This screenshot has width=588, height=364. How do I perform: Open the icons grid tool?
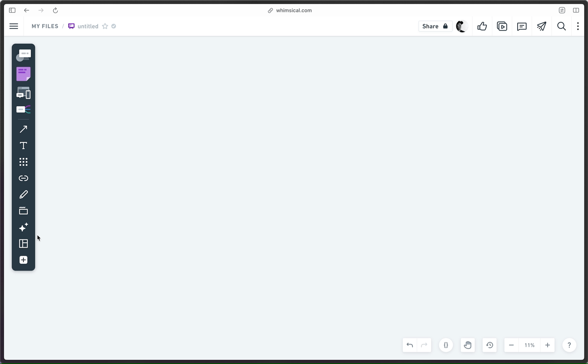[x=23, y=162]
